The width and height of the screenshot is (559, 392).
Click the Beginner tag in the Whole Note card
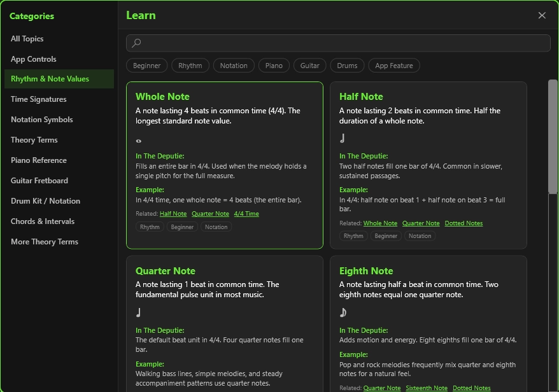(x=182, y=227)
